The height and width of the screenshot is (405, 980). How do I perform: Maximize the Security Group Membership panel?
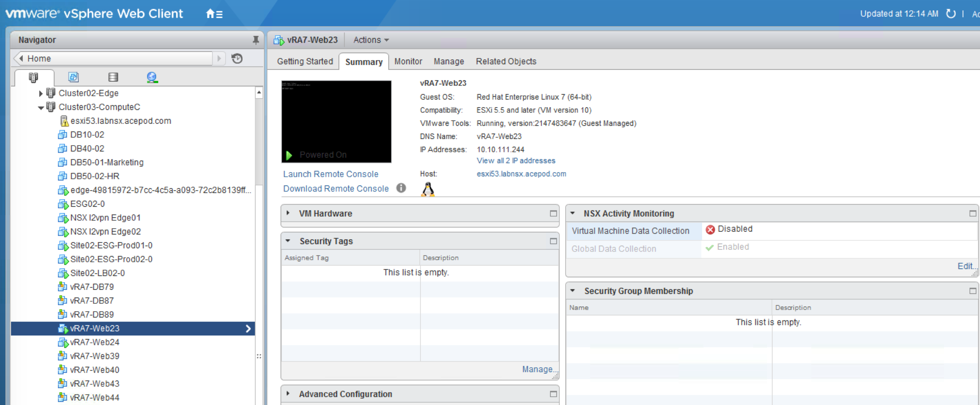[x=972, y=291]
